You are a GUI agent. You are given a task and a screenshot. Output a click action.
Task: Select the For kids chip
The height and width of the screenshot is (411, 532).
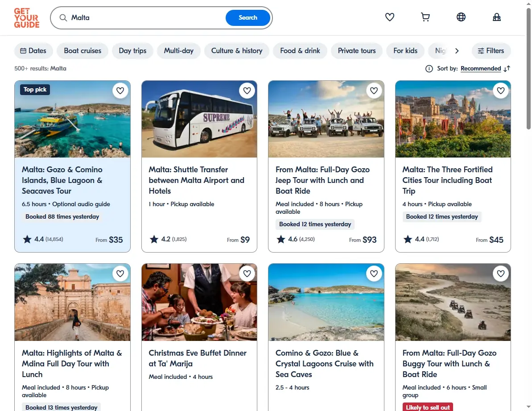pyautogui.click(x=405, y=51)
